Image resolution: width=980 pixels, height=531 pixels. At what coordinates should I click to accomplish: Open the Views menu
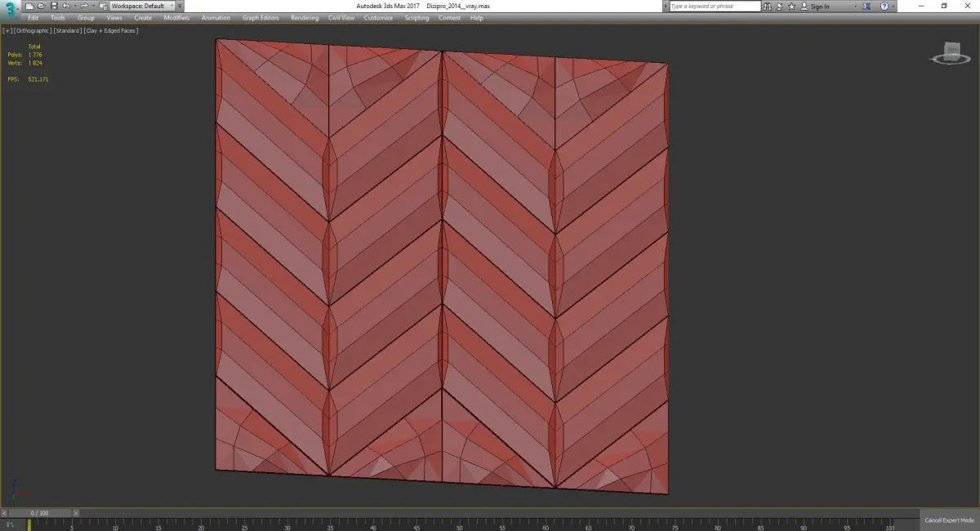pyautogui.click(x=114, y=18)
